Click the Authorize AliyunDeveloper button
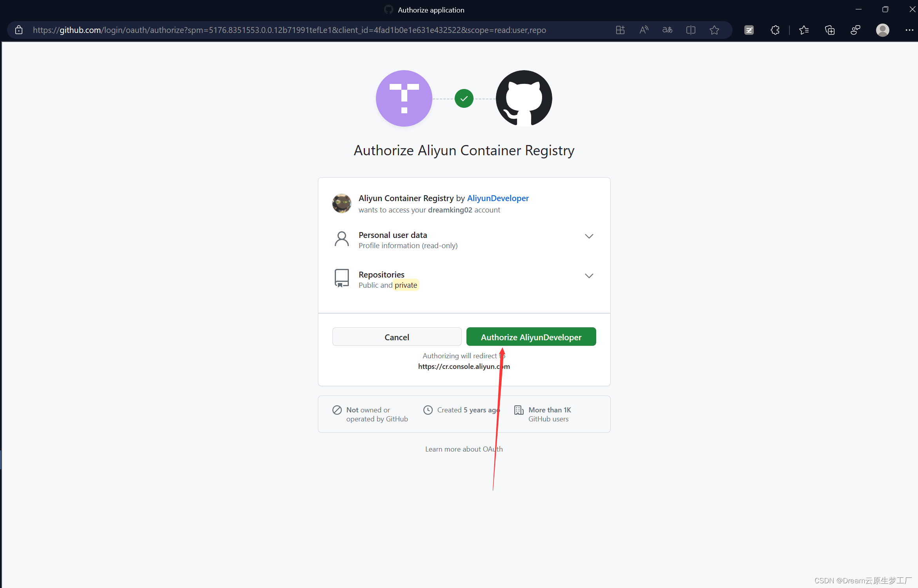This screenshot has width=918, height=588. [x=531, y=337]
